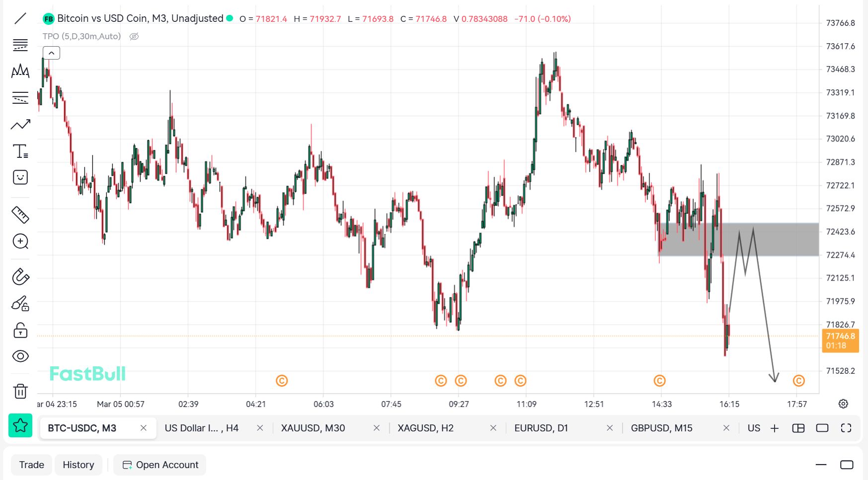This screenshot has width=868, height=480.
Task: Select the magnet snap tool
Action: tap(20, 276)
